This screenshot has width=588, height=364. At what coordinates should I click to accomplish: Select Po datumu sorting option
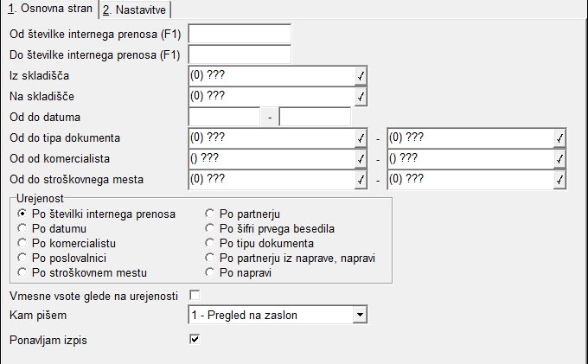22,228
